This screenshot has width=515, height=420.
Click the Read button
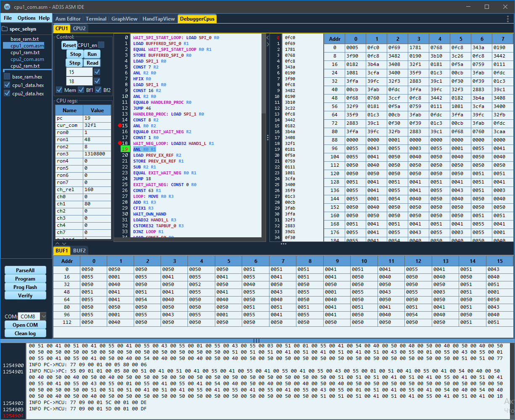click(92, 63)
